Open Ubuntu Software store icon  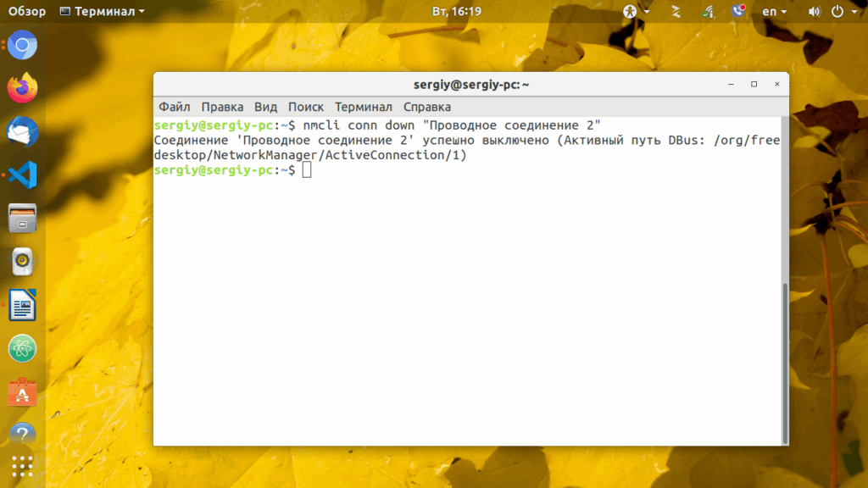point(22,392)
